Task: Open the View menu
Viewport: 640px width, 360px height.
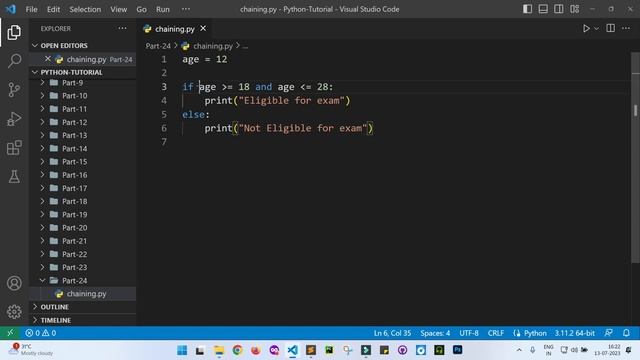Action: (x=118, y=9)
